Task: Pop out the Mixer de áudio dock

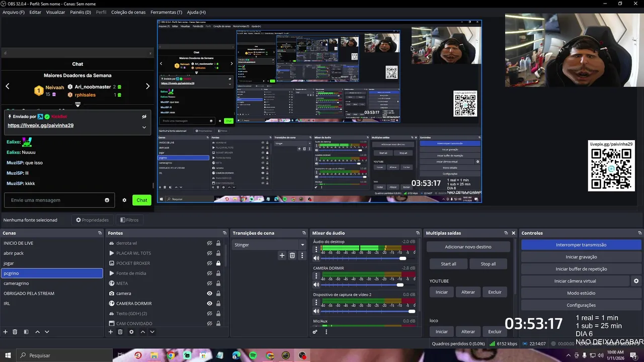Action: 418,233
